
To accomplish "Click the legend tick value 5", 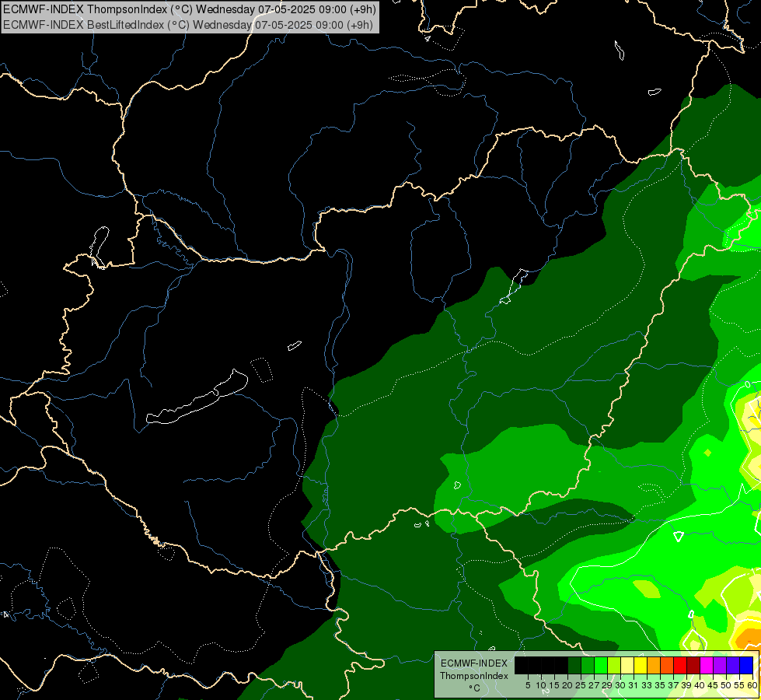I will click(528, 685).
